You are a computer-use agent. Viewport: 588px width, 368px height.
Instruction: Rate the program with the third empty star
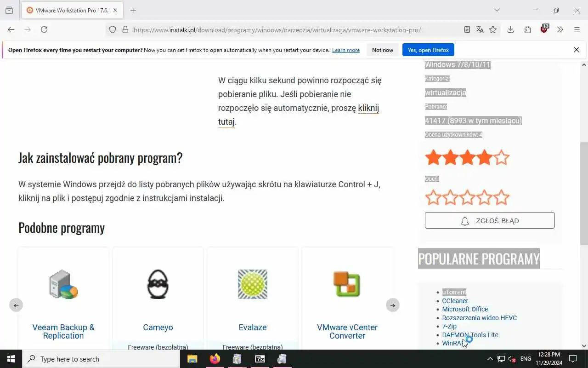(467, 197)
